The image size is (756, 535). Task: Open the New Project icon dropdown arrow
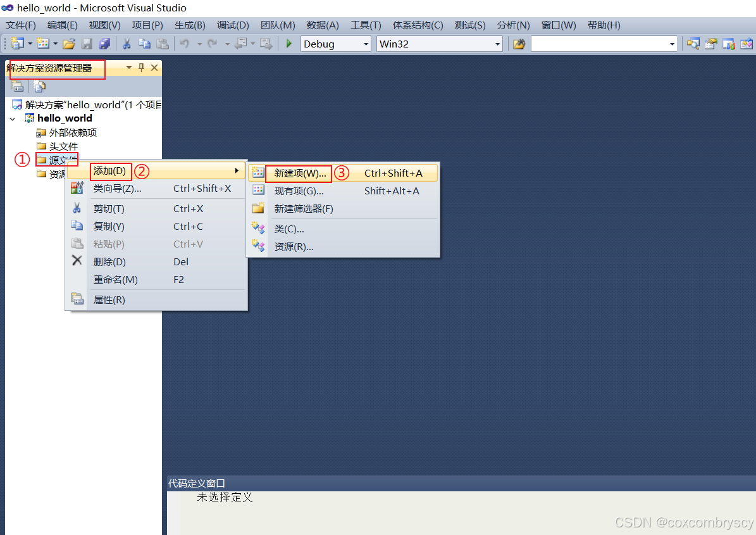[30, 44]
